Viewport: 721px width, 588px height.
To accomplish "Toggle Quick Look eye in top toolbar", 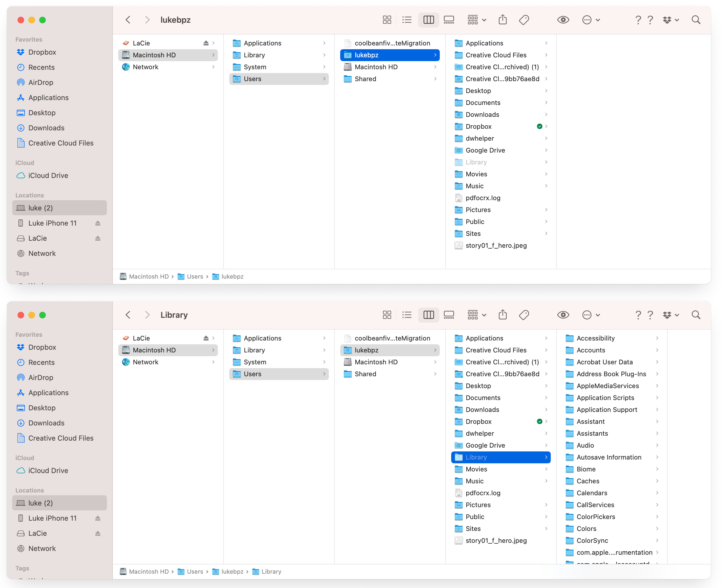I will pyautogui.click(x=563, y=20).
